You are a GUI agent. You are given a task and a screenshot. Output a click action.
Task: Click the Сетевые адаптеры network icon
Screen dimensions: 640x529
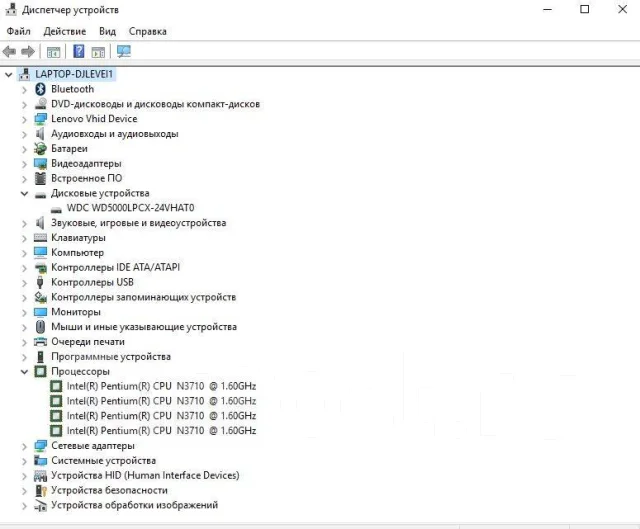(x=40, y=446)
